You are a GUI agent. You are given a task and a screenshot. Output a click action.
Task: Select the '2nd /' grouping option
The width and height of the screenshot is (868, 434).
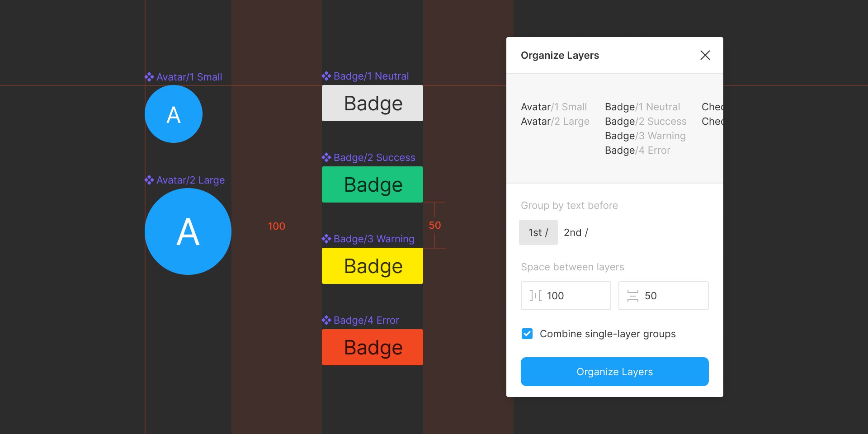click(576, 232)
